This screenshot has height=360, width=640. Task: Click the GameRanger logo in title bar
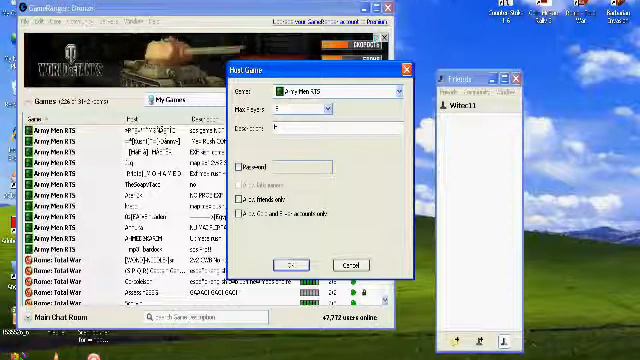point(23,8)
